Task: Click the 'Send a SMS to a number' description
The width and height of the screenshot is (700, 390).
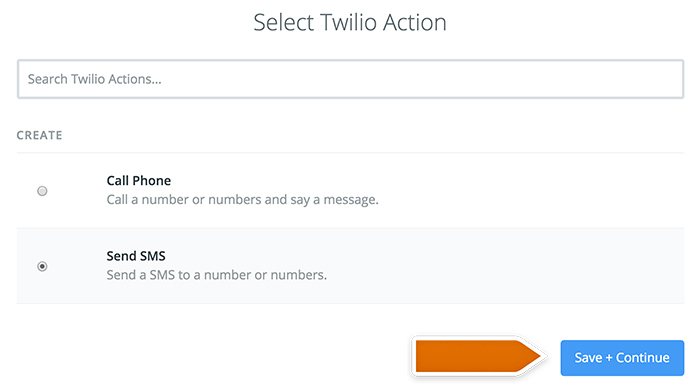Action: (217, 275)
